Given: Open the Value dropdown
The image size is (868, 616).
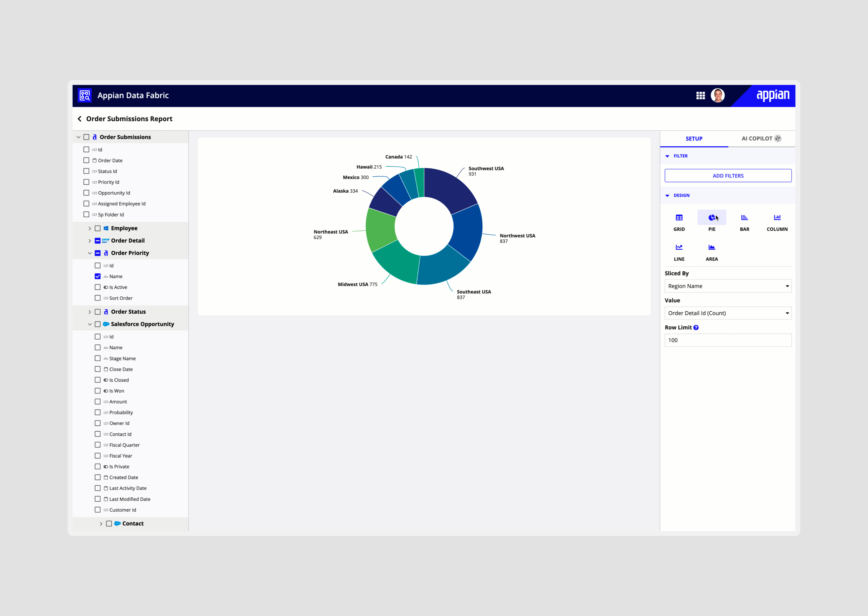Looking at the screenshot, I should point(728,313).
